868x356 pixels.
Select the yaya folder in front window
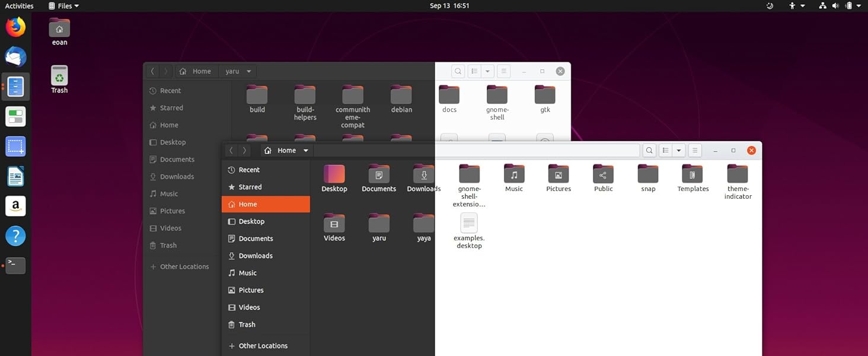(424, 228)
